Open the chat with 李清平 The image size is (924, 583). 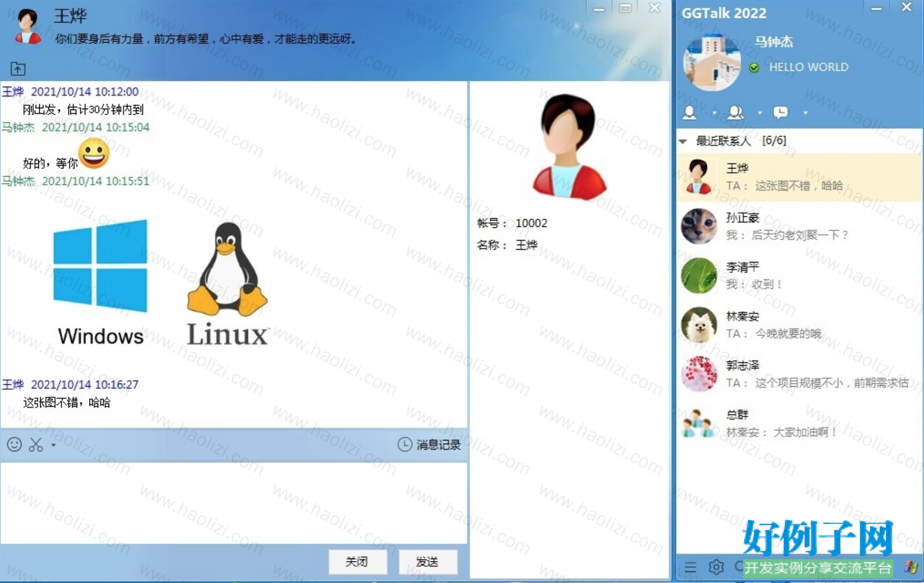point(800,276)
